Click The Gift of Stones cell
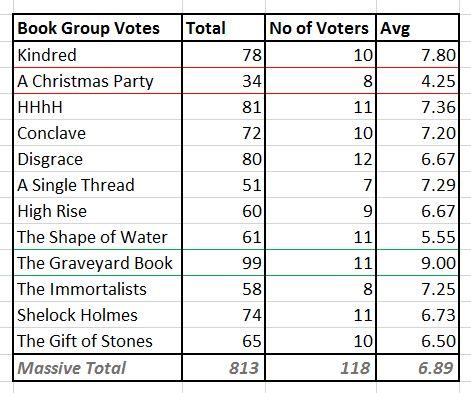Viewport: 471px width, 393px height. point(98,341)
